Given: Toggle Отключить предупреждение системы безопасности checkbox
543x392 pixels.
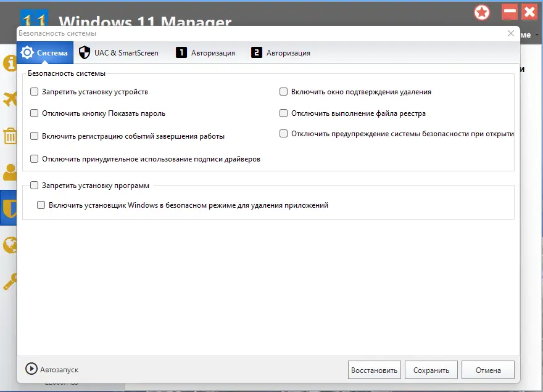Looking at the screenshot, I should pos(284,134).
